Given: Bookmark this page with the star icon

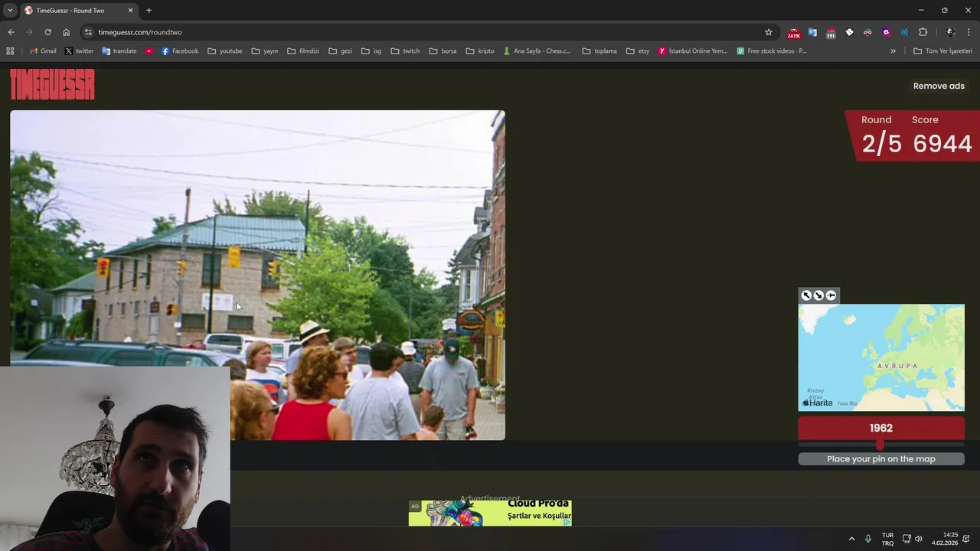Looking at the screenshot, I should click(769, 32).
